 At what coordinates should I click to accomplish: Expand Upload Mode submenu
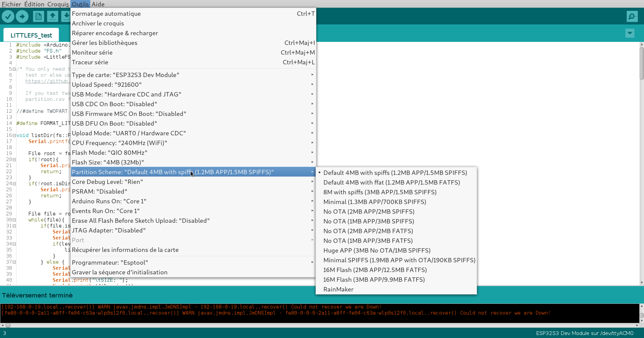click(193, 133)
